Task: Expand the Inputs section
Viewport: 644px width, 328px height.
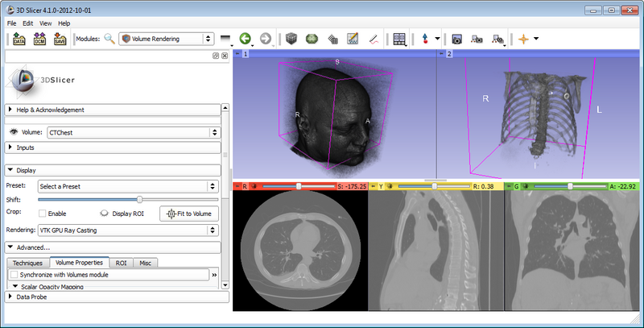Action: click(113, 147)
